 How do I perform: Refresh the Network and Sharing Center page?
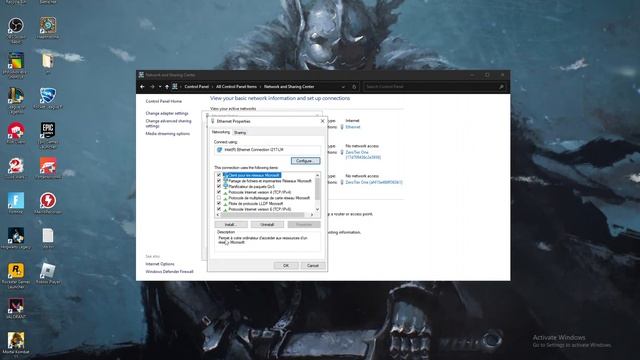(x=354, y=87)
